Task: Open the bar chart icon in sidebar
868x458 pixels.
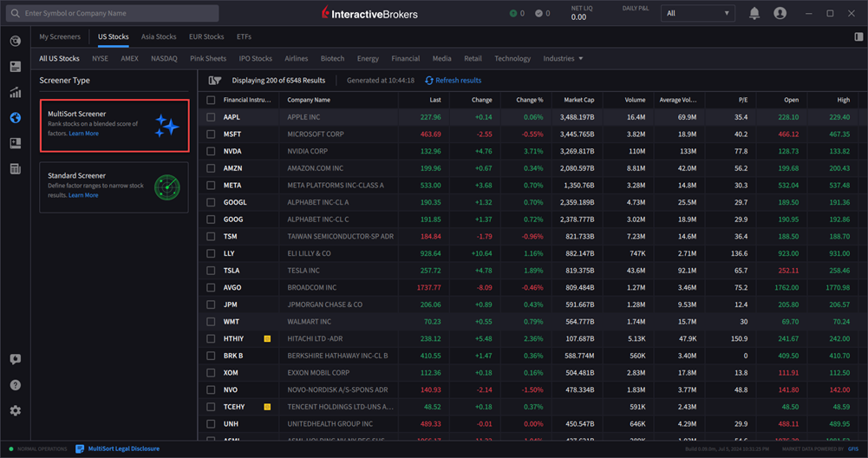Action: coord(16,92)
